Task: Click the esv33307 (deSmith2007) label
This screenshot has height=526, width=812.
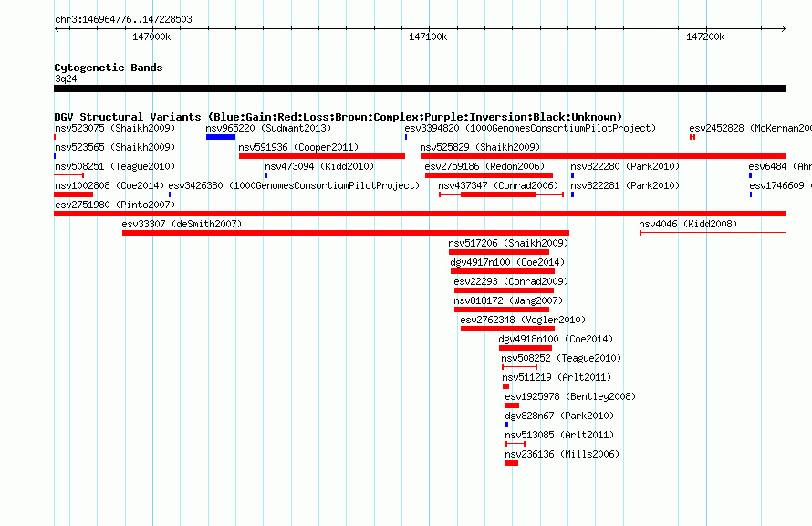Action: point(182,224)
